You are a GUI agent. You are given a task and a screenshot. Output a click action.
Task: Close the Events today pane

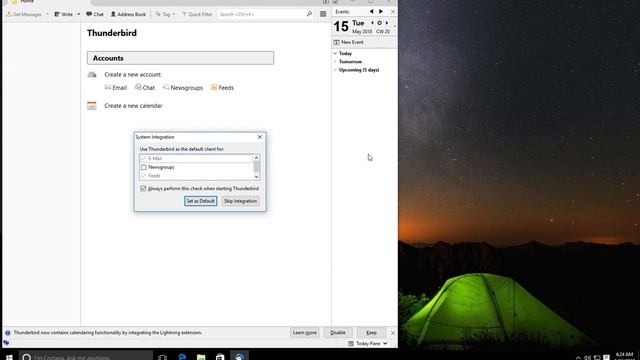393,12
